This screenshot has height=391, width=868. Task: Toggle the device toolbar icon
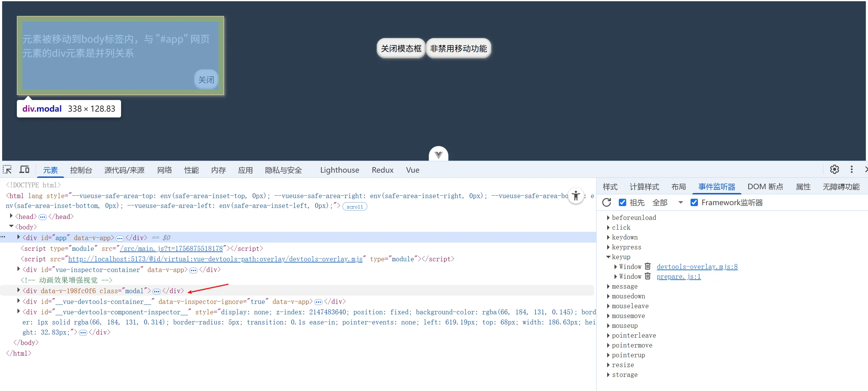click(x=24, y=170)
